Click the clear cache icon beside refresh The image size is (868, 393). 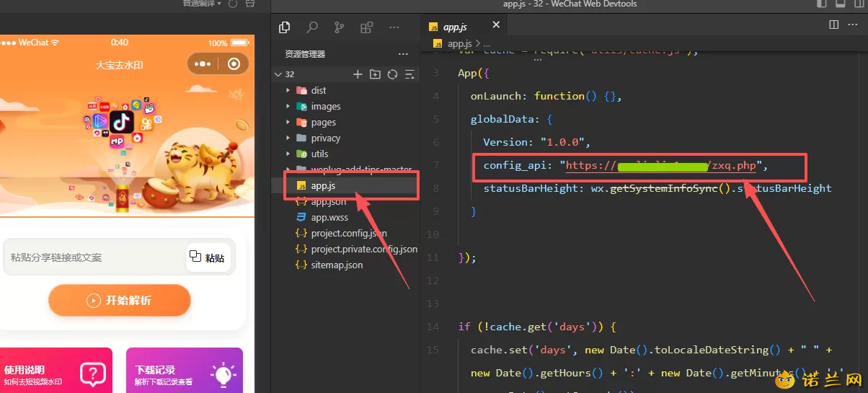[250, 4]
